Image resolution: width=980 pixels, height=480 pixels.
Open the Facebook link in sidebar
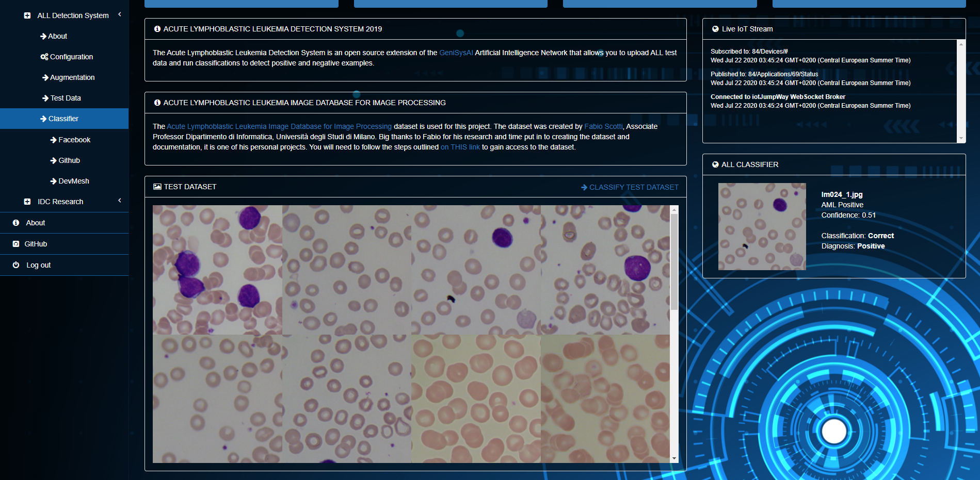tap(74, 140)
